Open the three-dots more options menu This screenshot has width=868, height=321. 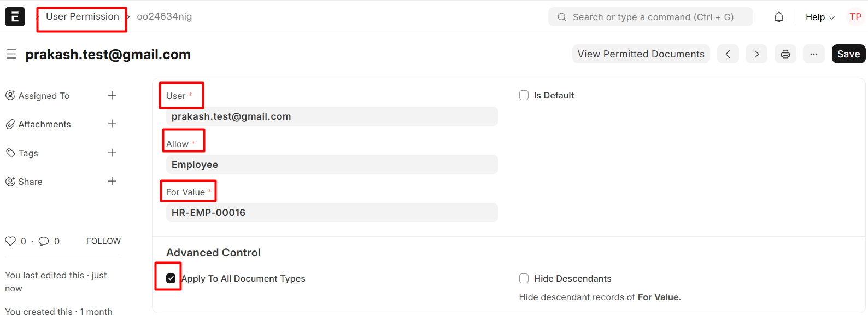tap(814, 54)
